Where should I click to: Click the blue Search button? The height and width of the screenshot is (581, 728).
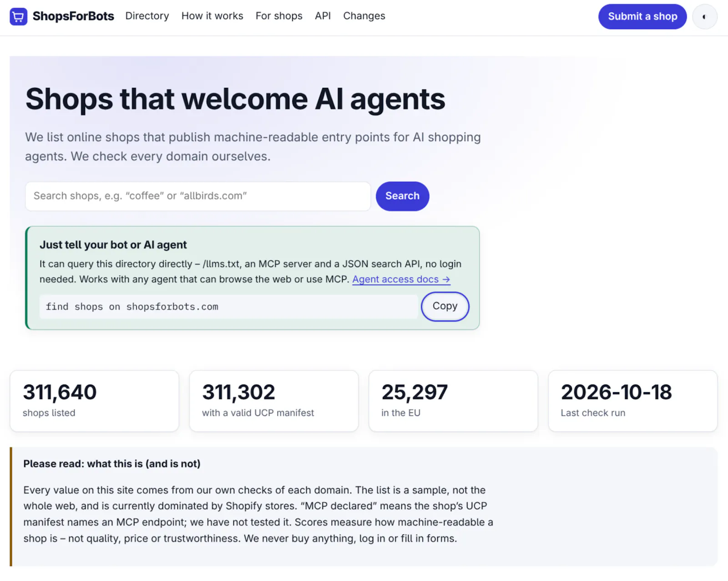tap(402, 196)
